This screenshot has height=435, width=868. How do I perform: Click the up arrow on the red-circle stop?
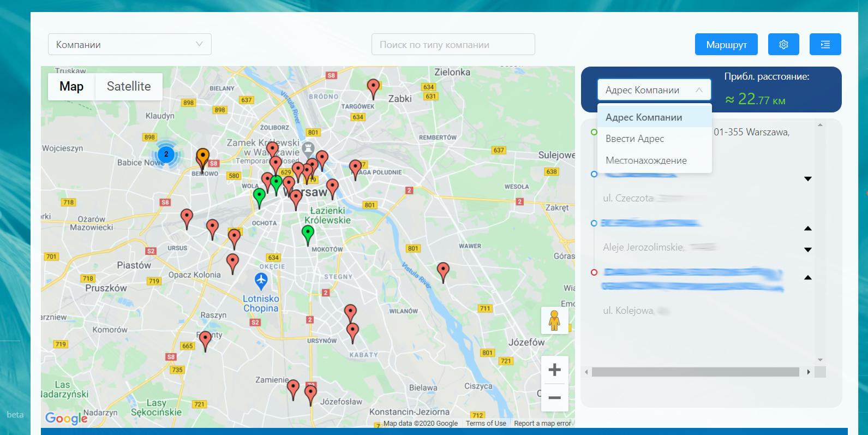[x=808, y=277]
